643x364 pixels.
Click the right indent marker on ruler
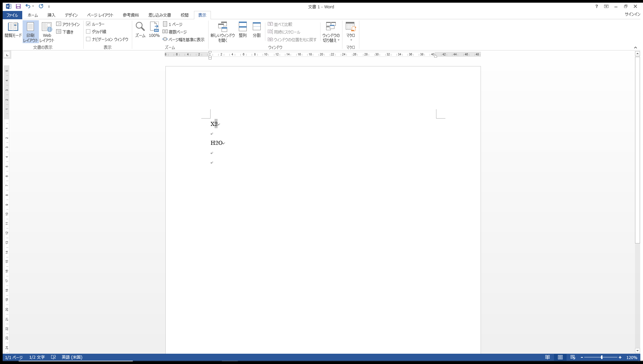435,56
